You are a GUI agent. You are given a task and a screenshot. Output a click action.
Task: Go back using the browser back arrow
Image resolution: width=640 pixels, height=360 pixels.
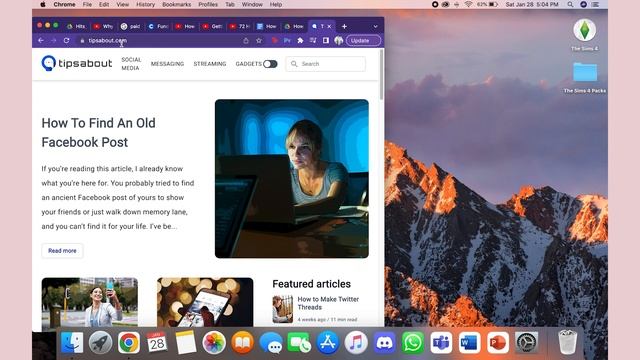pos(41,40)
